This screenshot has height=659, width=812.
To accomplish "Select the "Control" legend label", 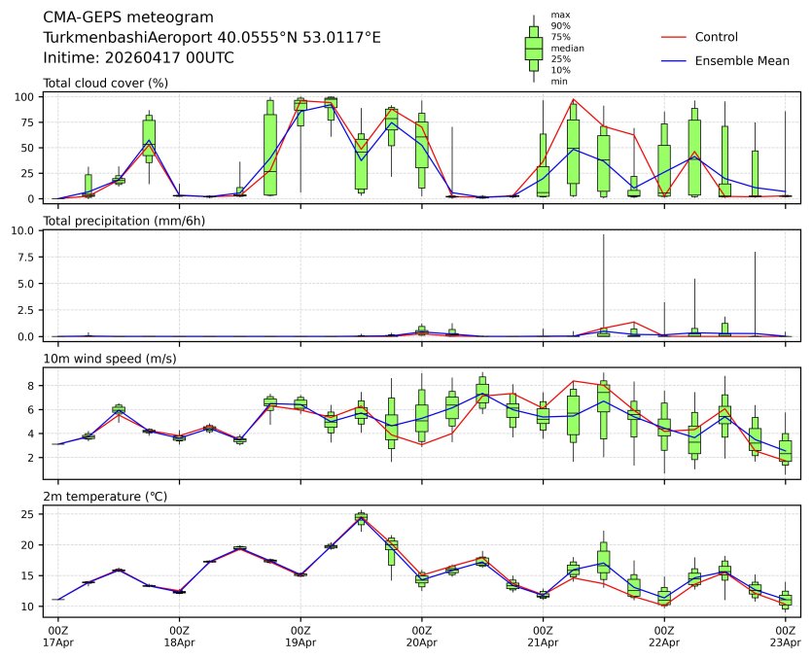I will pyautogui.click(x=716, y=37).
